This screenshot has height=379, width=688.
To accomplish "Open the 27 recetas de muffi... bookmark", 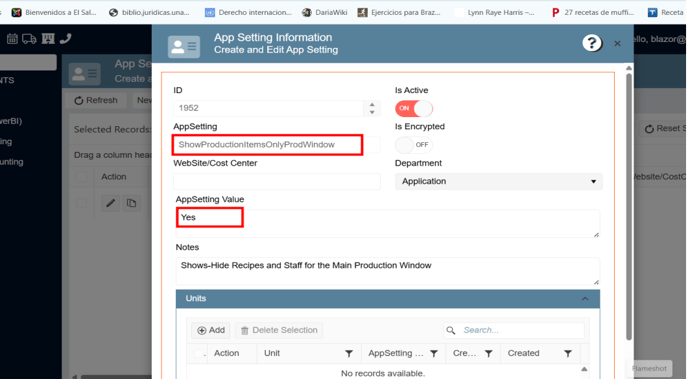I will pyautogui.click(x=593, y=13).
